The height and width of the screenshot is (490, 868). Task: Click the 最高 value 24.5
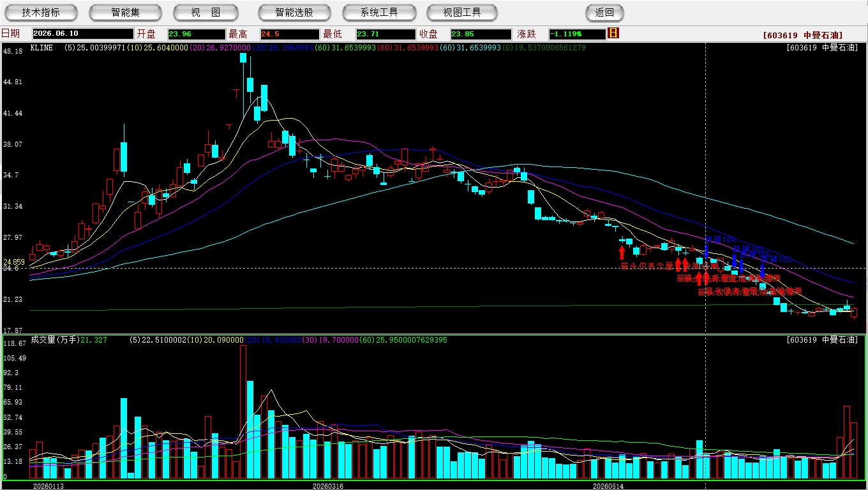click(x=288, y=34)
